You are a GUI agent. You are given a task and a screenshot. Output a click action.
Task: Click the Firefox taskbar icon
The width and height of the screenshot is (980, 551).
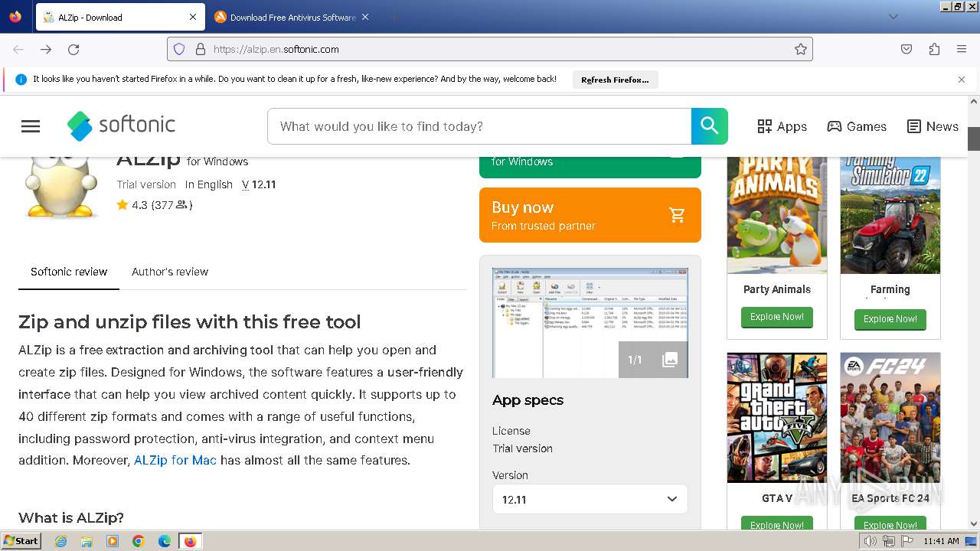(x=191, y=541)
